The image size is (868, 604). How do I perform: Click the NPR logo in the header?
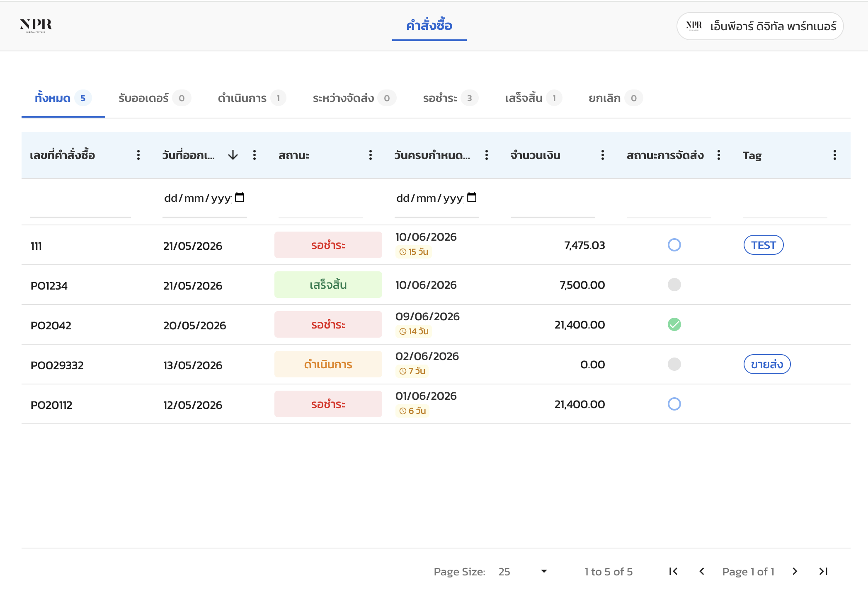(x=36, y=26)
